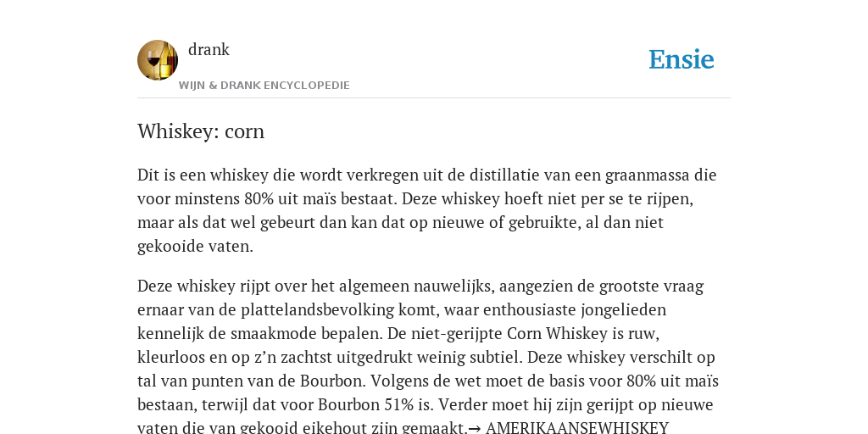868x434 pixels.
Task: Click the '51%' figure in the text
Action: pos(398,404)
